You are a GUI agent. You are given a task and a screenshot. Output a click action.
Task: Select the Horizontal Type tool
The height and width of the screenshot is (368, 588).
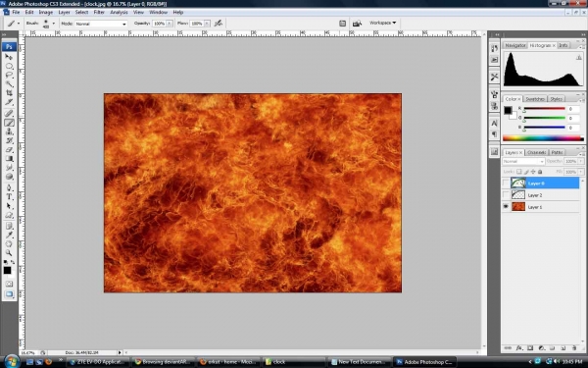pos(9,197)
